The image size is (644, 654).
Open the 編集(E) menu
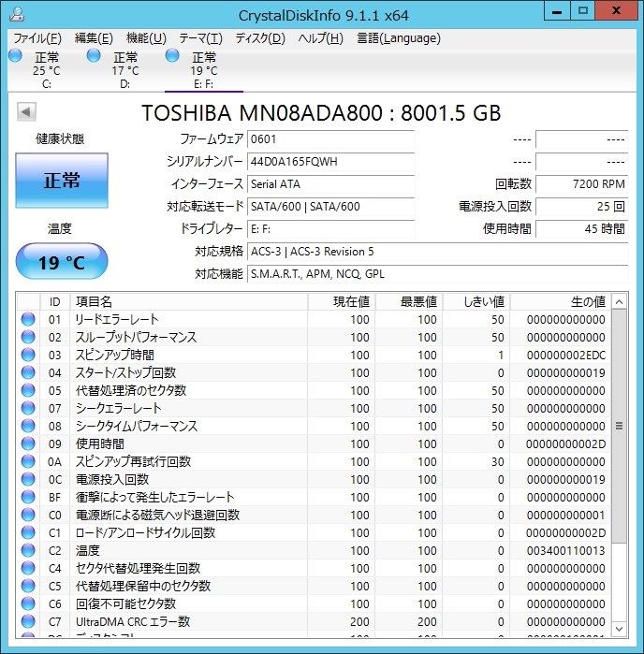pos(94,38)
